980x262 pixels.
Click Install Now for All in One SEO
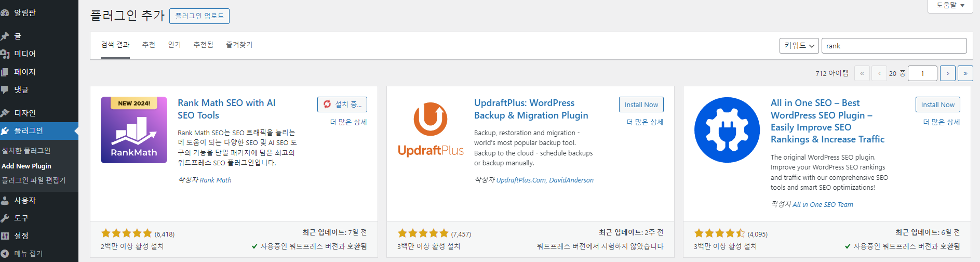[938, 104]
